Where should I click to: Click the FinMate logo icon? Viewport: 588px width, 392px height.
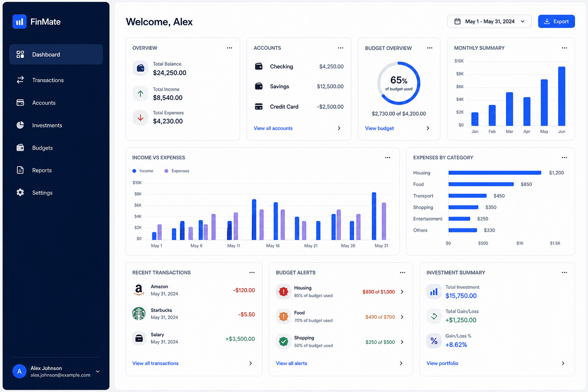pyautogui.click(x=19, y=22)
